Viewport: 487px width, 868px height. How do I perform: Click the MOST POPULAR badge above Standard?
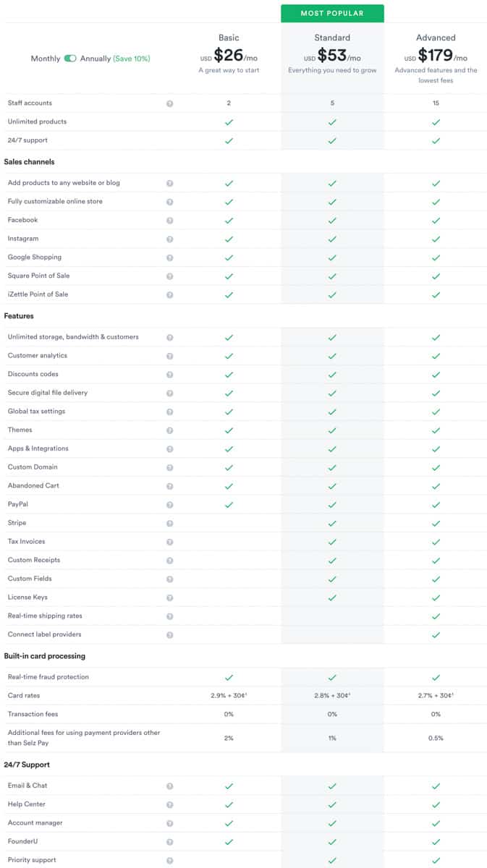click(332, 13)
